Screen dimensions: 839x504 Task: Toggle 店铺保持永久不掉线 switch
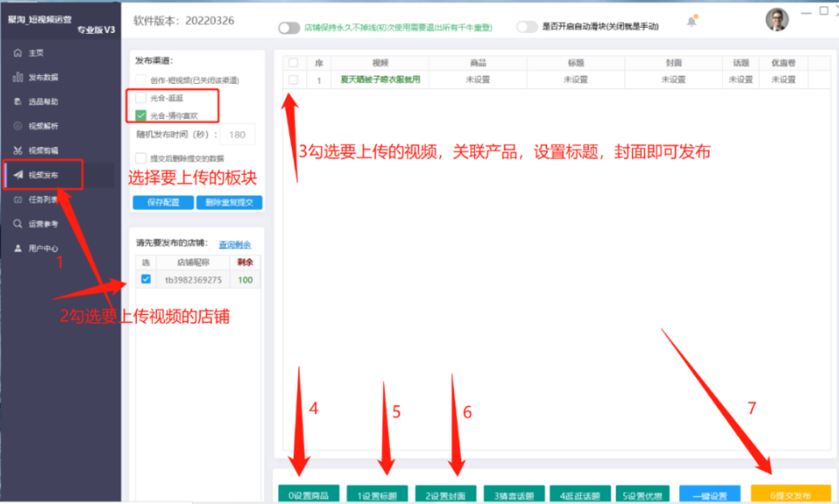coord(289,28)
